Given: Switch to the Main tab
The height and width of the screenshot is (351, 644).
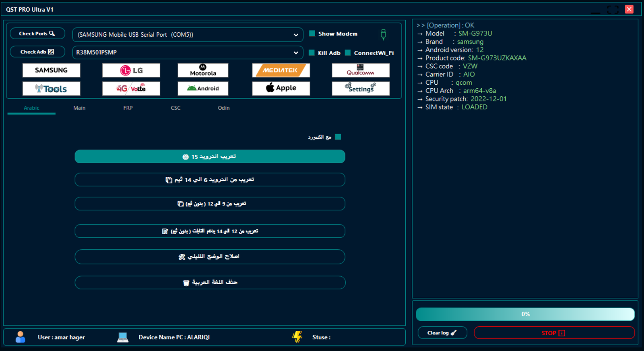Looking at the screenshot, I should click(79, 108).
